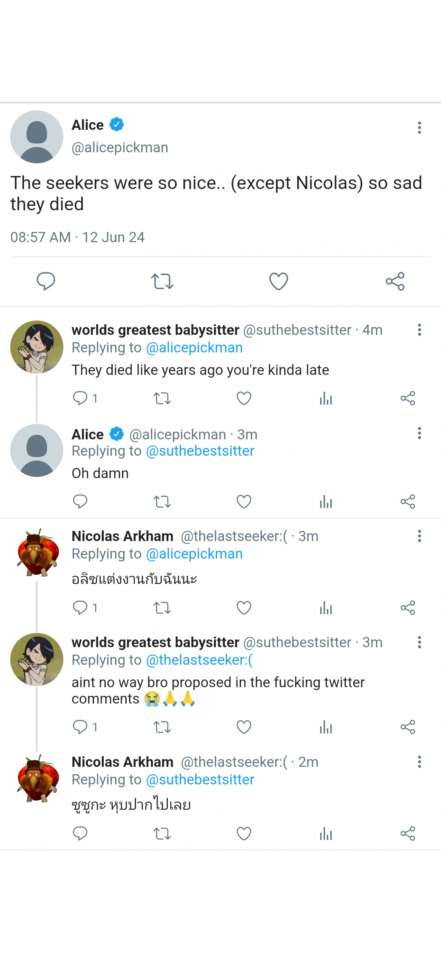The width and height of the screenshot is (441, 980).
Task: Like Alice's main tweet
Action: click(x=278, y=281)
